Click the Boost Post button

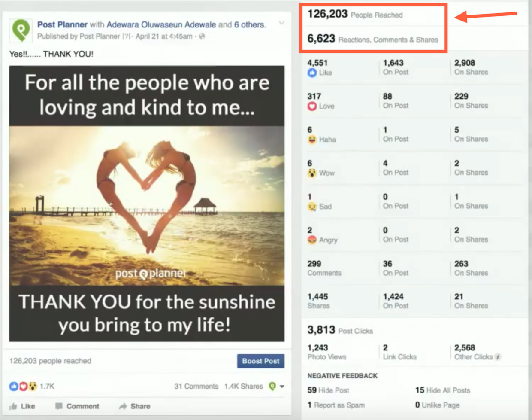pos(260,361)
